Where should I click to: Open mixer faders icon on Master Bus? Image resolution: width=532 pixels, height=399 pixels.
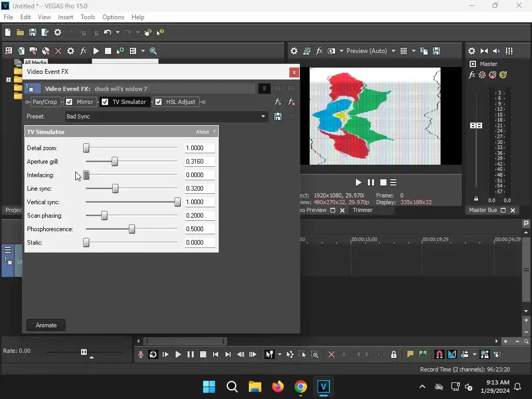coord(509,51)
